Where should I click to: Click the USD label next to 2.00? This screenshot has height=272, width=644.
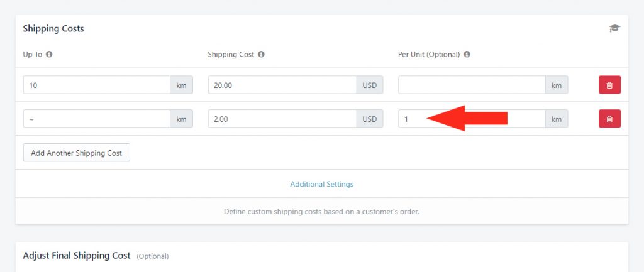[x=370, y=119]
